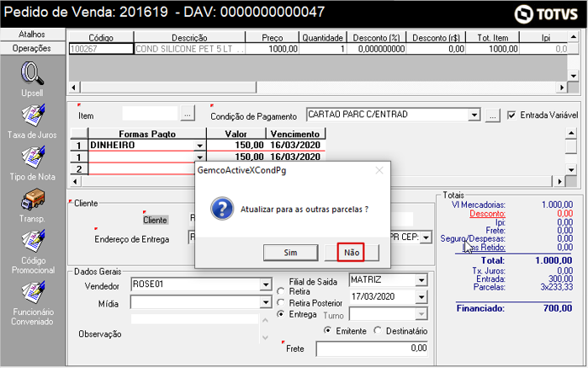Screen dimensions: 588x368
Task: Expand the Condição de Pagamento dropdown
Action: coord(474,115)
